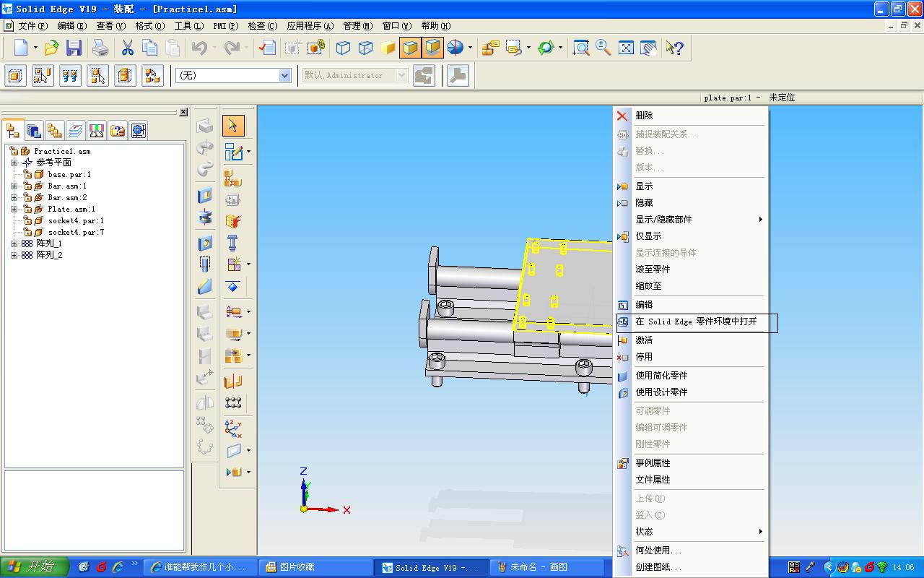Click the system tray clock showing 14:06

tap(903, 567)
